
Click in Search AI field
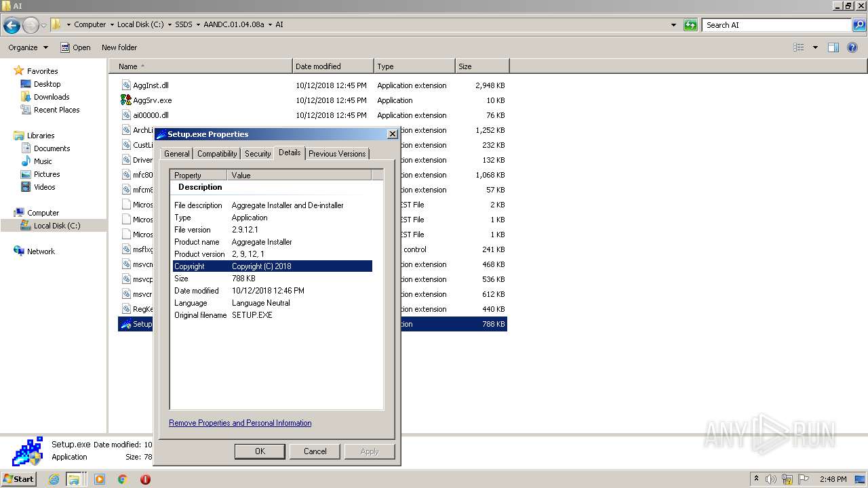point(776,25)
